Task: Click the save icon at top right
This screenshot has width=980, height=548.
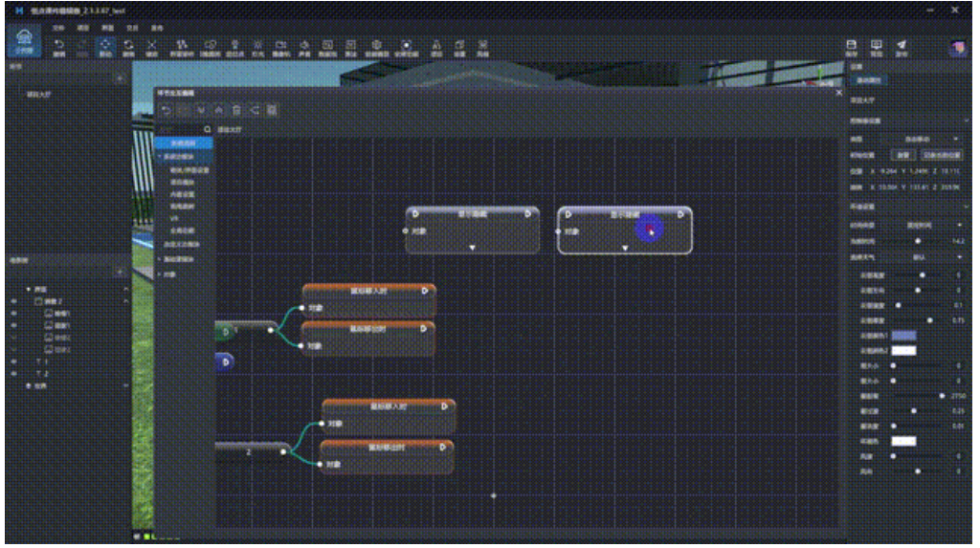Action: click(x=852, y=47)
